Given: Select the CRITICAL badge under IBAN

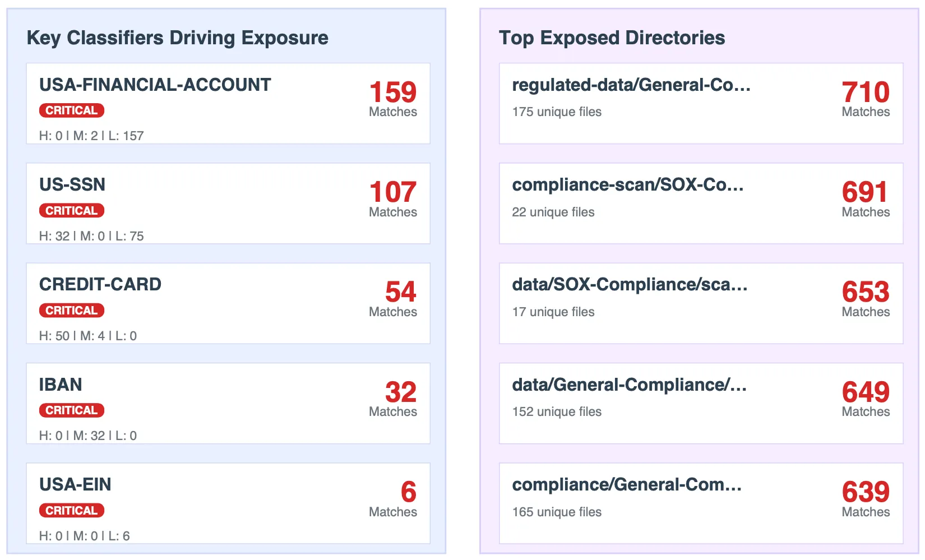Looking at the screenshot, I should (x=71, y=410).
